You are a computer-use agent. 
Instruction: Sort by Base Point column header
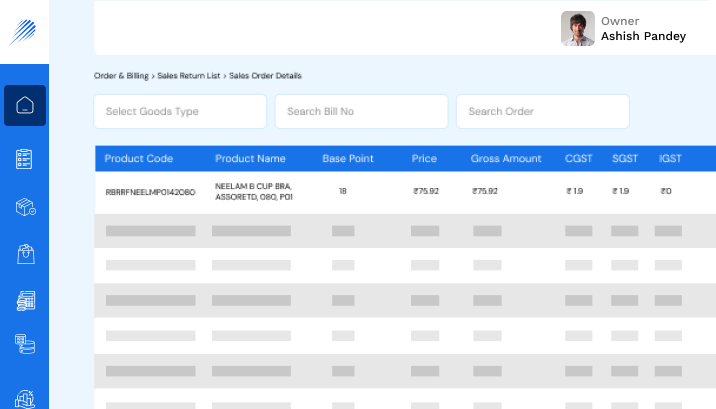coord(348,158)
